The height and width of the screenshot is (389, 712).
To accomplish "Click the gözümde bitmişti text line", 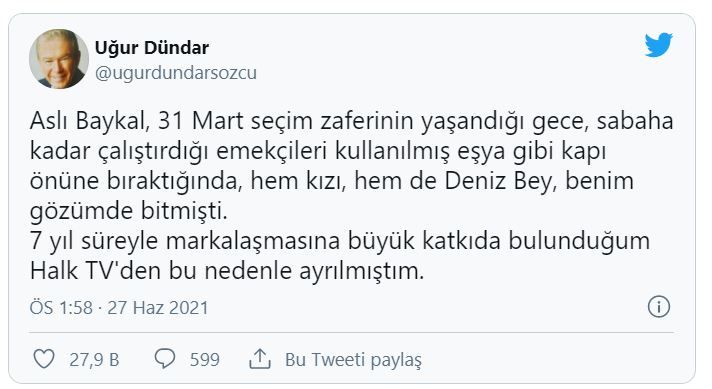I will (129, 212).
